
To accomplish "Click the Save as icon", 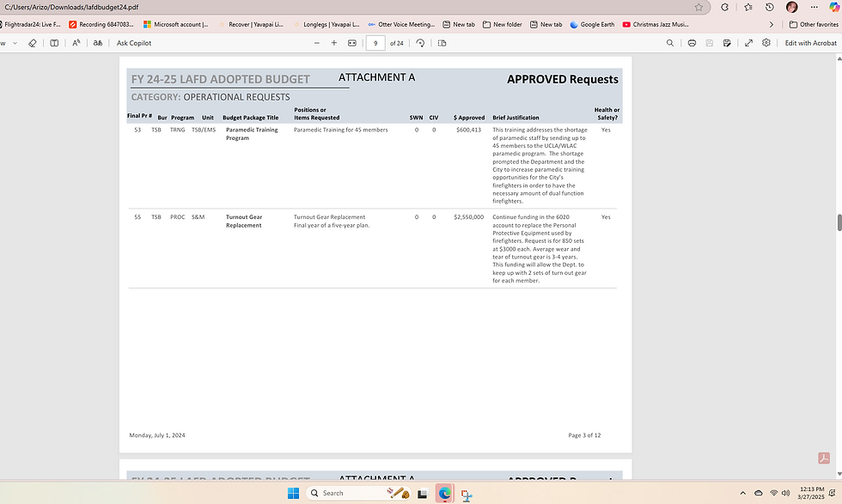I will (727, 43).
